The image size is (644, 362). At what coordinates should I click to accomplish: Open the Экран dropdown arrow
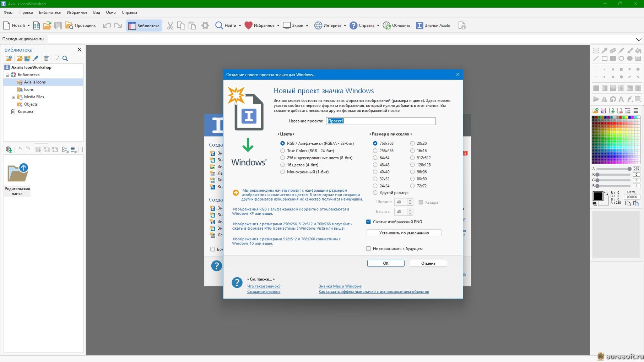[x=307, y=26]
